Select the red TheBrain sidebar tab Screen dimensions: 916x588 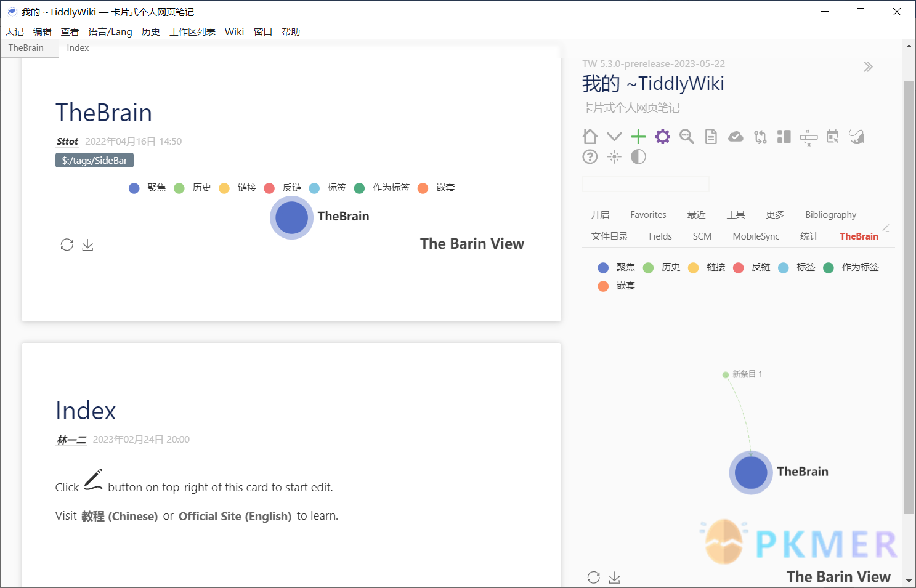point(859,236)
